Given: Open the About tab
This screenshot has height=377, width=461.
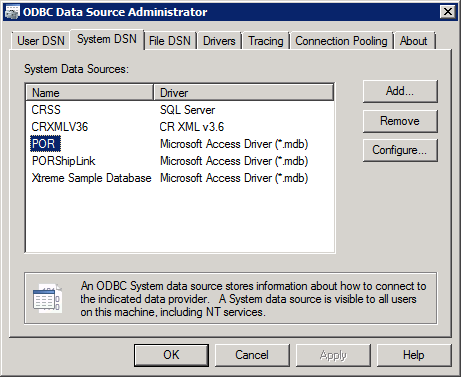Looking at the screenshot, I should click(x=414, y=41).
